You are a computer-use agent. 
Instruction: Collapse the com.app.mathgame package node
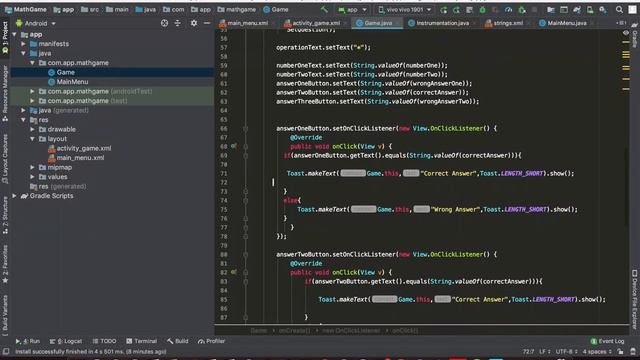[33, 63]
